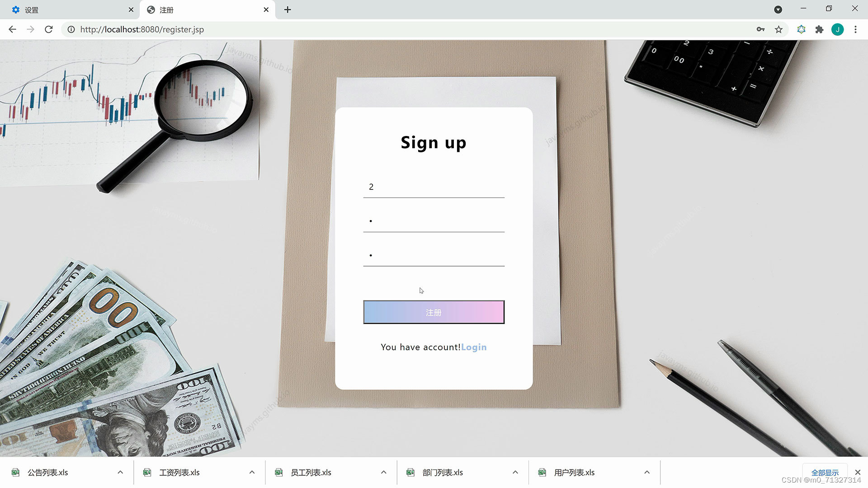Image resolution: width=868 pixels, height=488 pixels.
Task: Open saved passwords key icon
Action: [x=760, y=29]
